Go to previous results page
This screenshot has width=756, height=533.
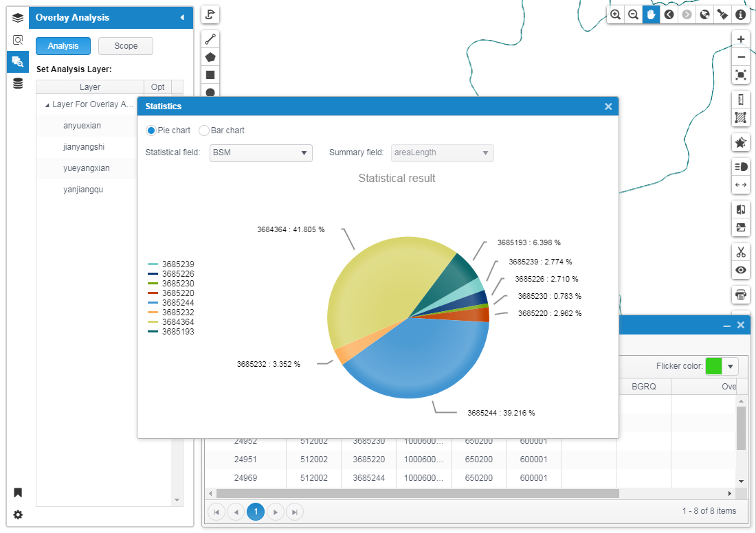[236, 512]
